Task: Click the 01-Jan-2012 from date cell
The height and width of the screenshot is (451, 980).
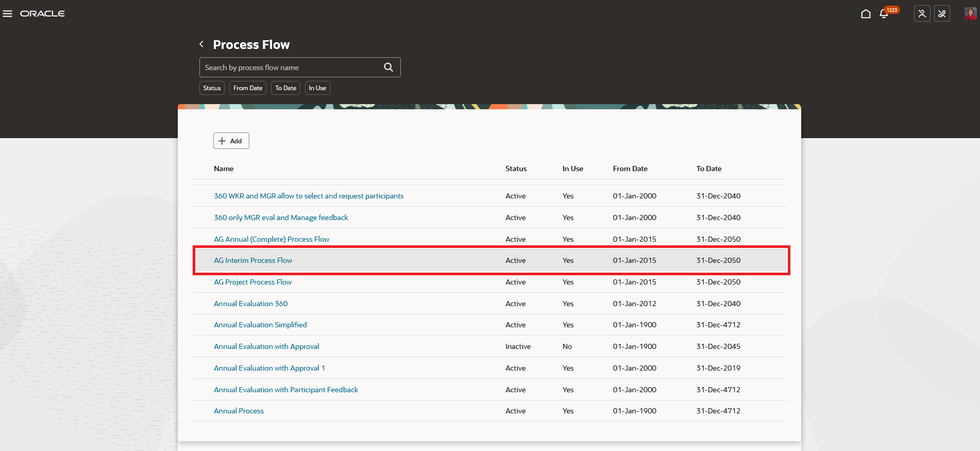Action: (x=635, y=304)
